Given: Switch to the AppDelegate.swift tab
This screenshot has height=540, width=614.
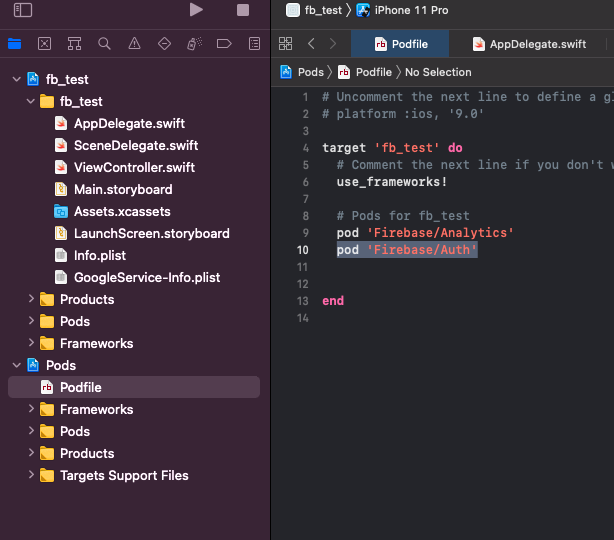Looking at the screenshot, I should pyautogui.click(x=529, y=44).
